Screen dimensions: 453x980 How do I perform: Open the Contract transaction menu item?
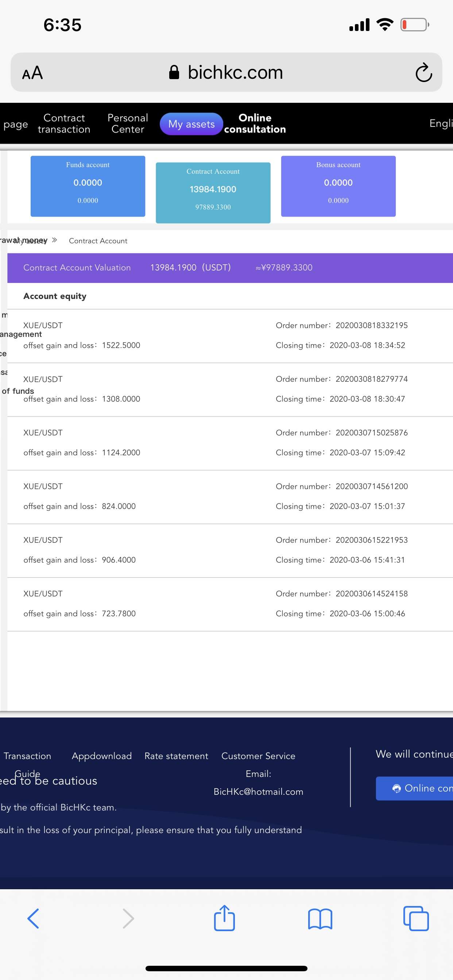[x=64, y=124]
